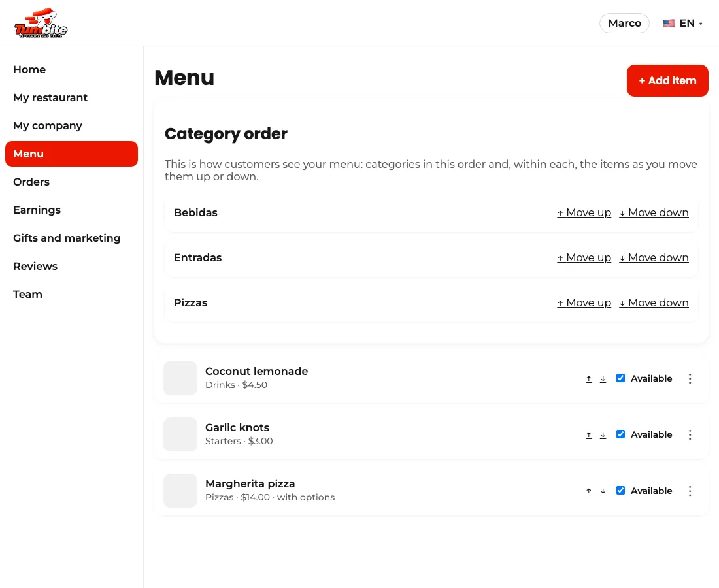Open more options for Garlic knots
This screenshot has height=588, width=719.
pyautogui.click(x=690, y=435)
